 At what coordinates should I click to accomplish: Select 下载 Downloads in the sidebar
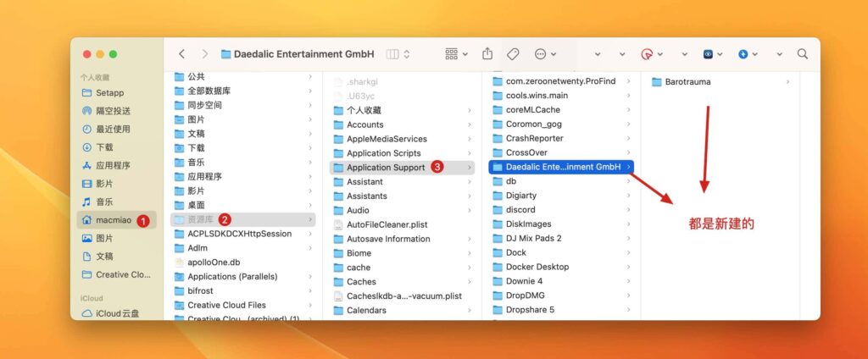point(105,147)
